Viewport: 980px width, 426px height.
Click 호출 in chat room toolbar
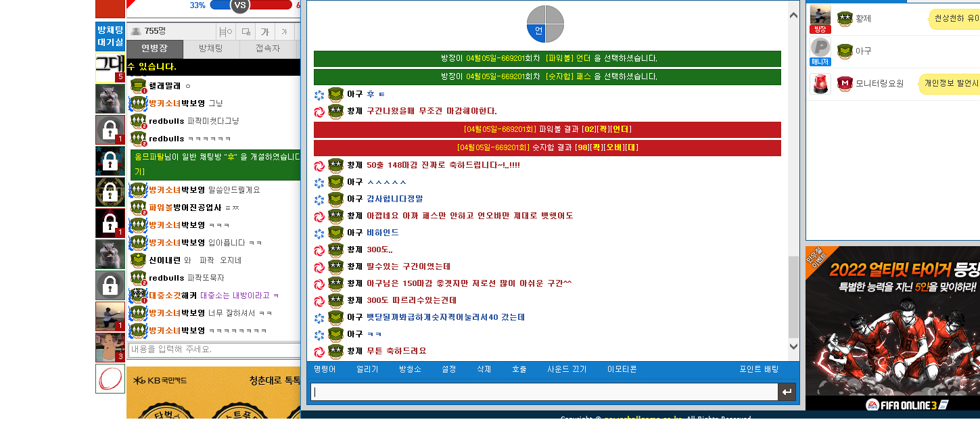[x=519, y=369]
